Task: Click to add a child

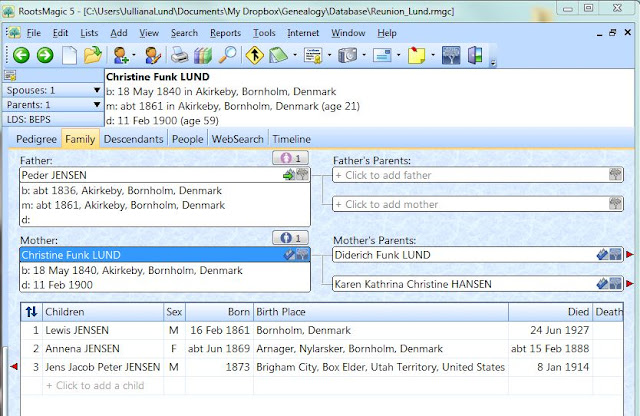Action: [x=95, y=385]
